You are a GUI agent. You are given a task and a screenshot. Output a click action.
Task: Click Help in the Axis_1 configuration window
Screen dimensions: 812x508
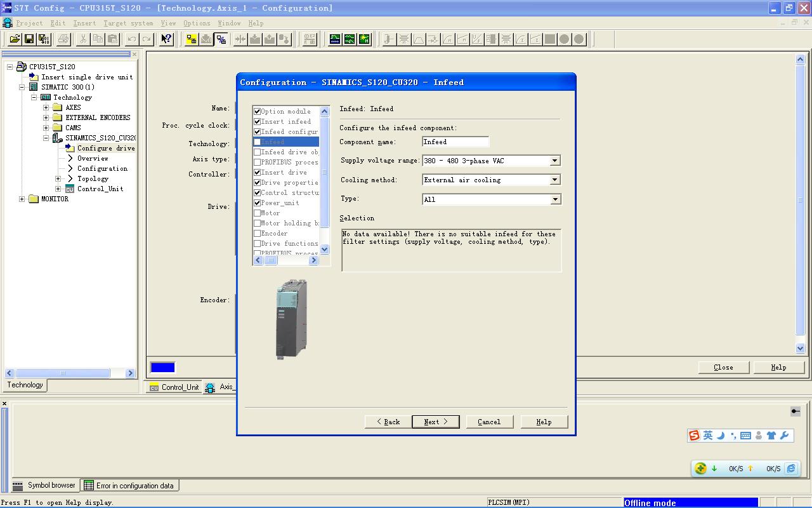coord(778,367)
